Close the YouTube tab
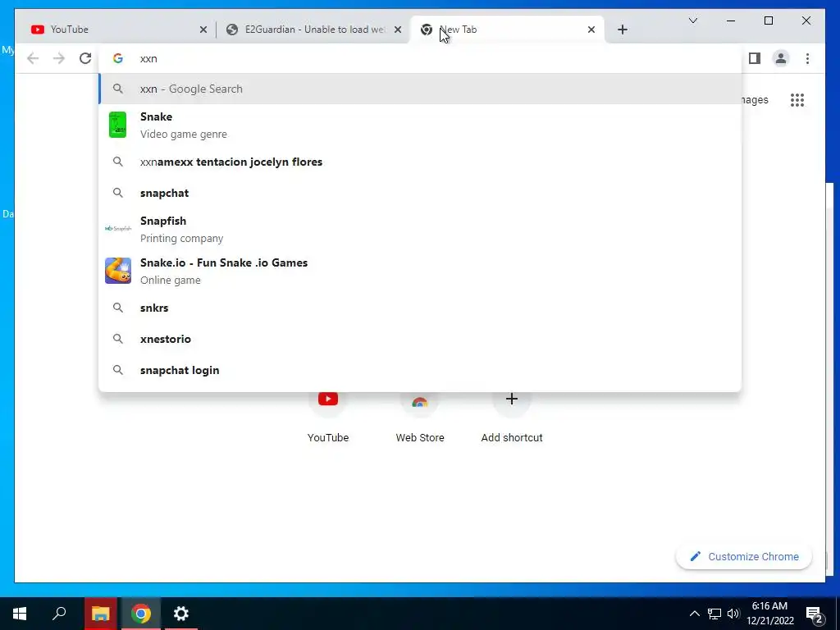Image resolution: width=840 pixels, height=630 pixels. (x=203, y=30)
